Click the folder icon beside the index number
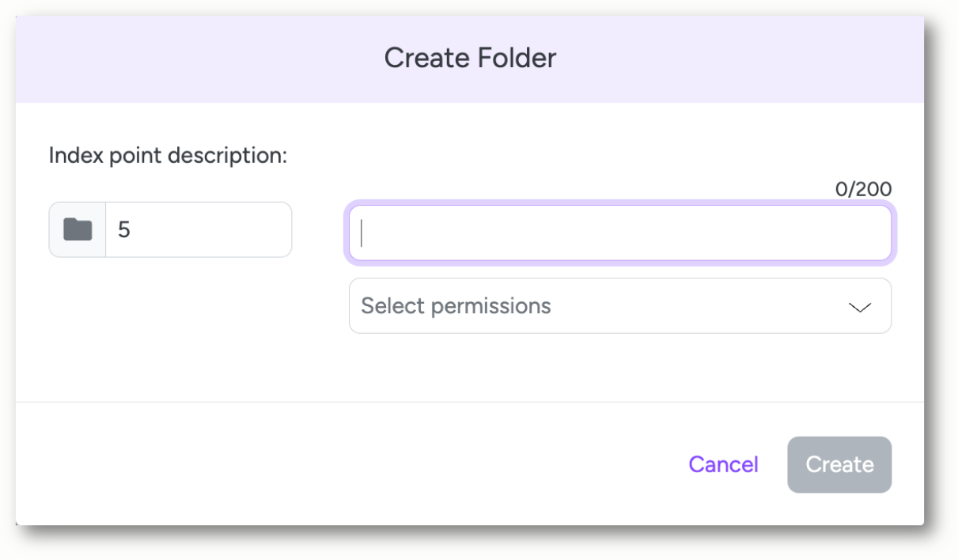958x560 pixels. tap(78, 229)
